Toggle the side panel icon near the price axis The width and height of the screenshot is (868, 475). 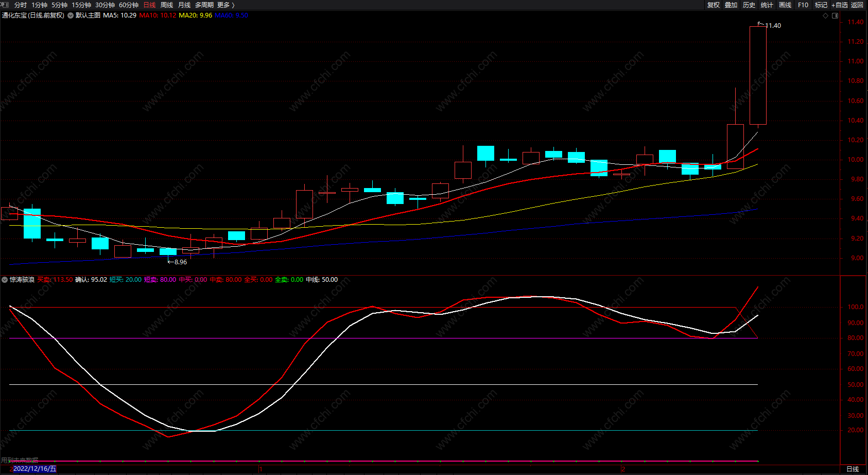(x=835, y=15)
